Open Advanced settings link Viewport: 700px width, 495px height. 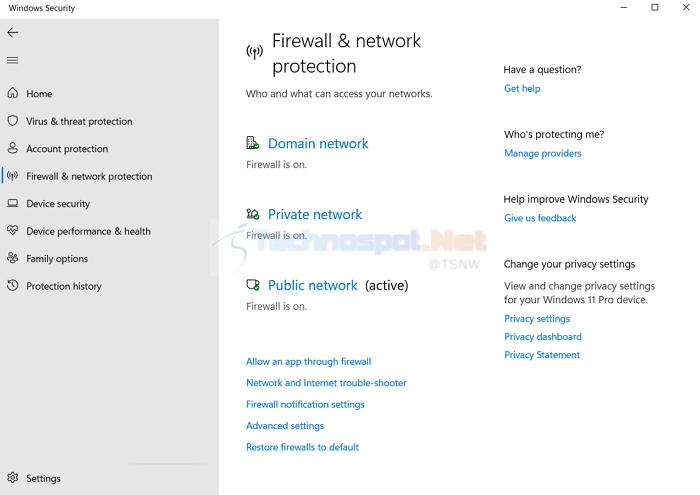[285, 426]
